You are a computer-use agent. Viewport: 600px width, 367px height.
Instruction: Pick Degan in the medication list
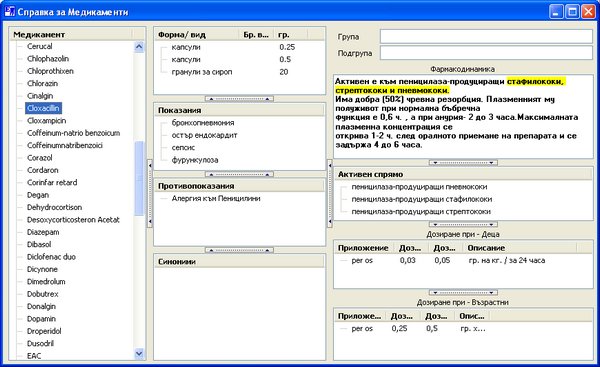(38, 195)
